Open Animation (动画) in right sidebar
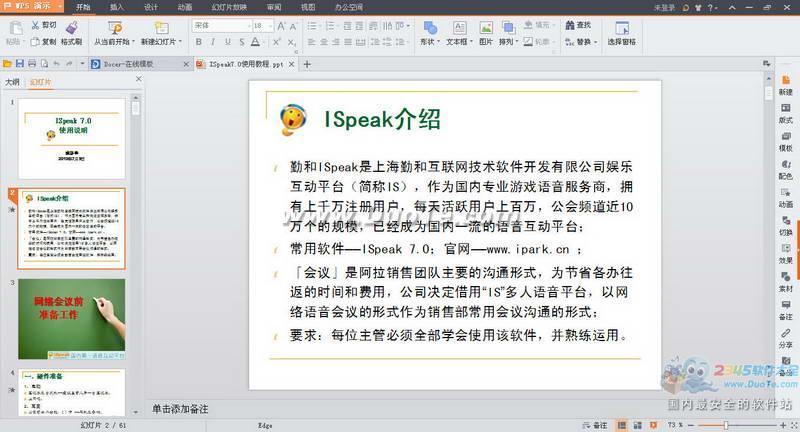This screenshot has height=432, width=800. click(x=786, y=198)
